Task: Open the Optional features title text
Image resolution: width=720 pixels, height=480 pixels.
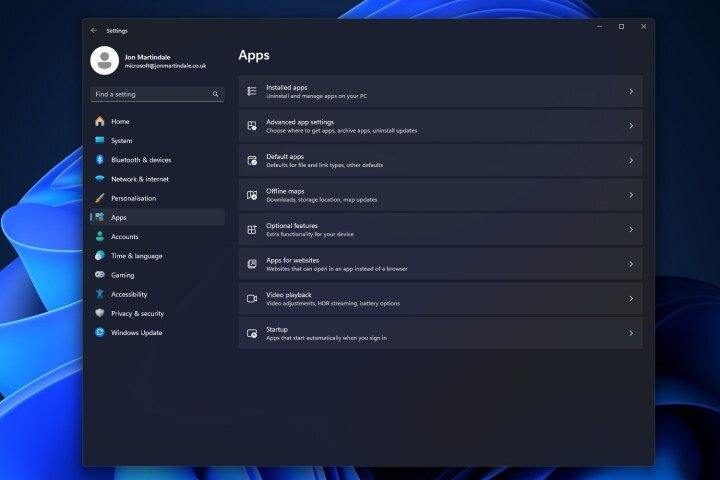Action: click(x=292, y=226)
